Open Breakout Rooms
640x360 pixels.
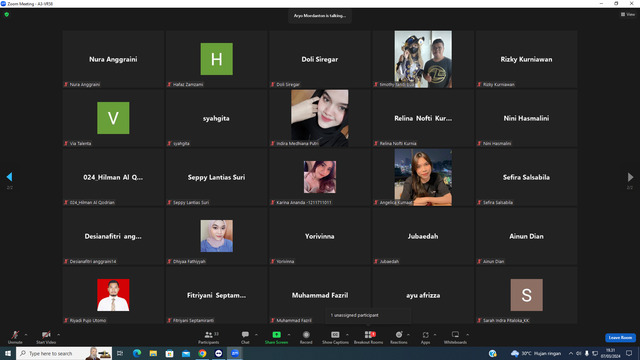pyautogui.click(x=368, y=337)
